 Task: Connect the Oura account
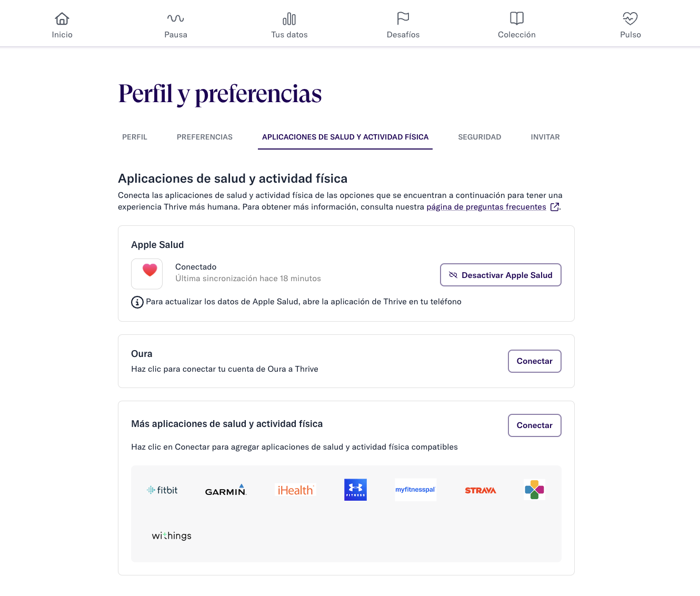(535, 361)
